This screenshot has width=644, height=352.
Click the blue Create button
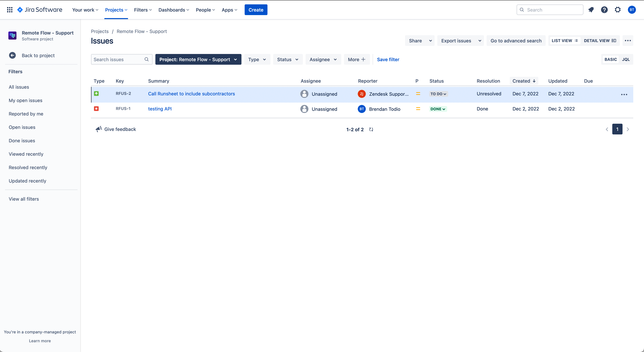coord(256,10)
